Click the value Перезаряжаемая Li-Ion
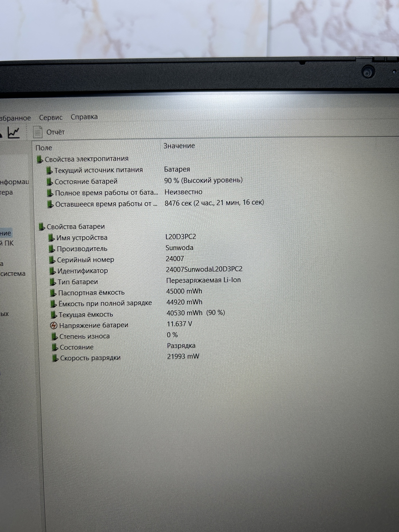The image size is (399, 532). click(x=203, y=280)
